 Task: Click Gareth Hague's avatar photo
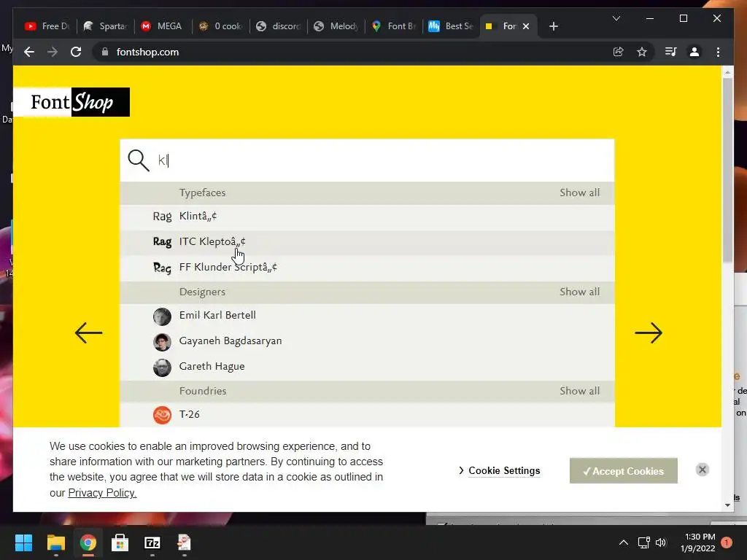coord(162,368)
